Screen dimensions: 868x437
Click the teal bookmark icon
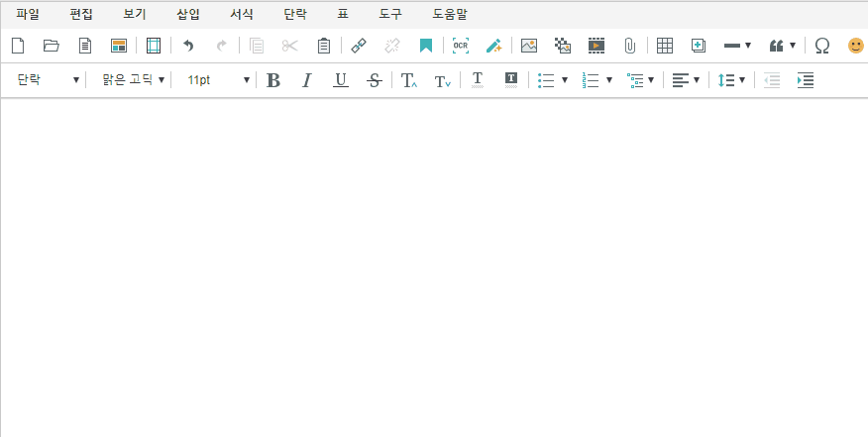click(426, 46)
